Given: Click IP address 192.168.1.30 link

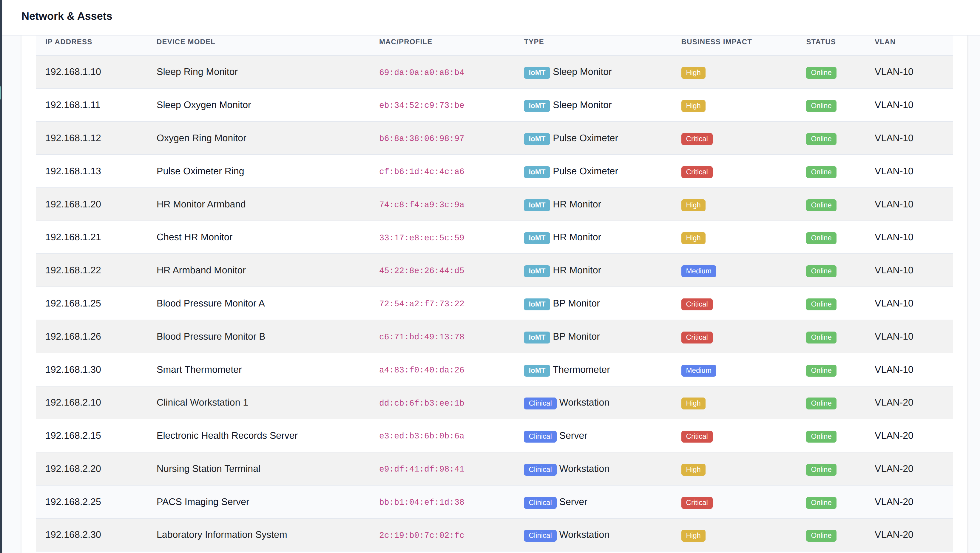Looking at the screenshot, I should (x=73, y=369).
